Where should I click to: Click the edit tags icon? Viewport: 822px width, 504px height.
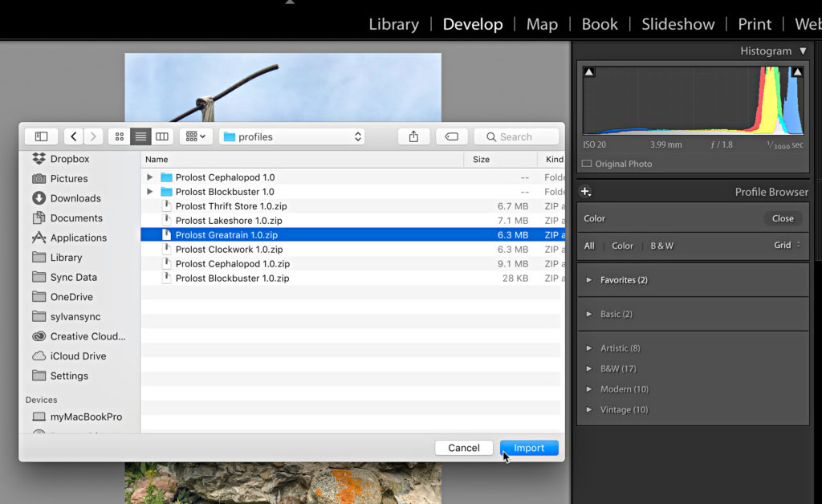click(x=452, y=136)
